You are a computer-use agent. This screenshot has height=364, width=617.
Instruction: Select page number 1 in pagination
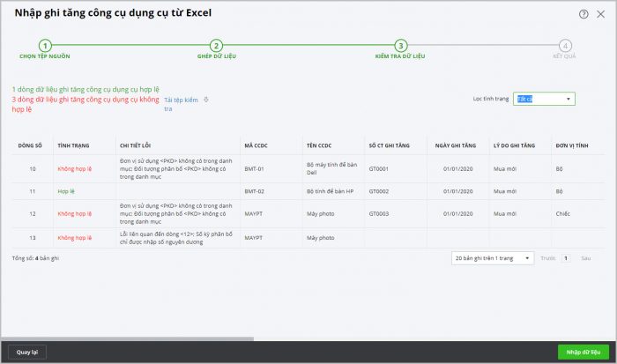tap(565, 258)
